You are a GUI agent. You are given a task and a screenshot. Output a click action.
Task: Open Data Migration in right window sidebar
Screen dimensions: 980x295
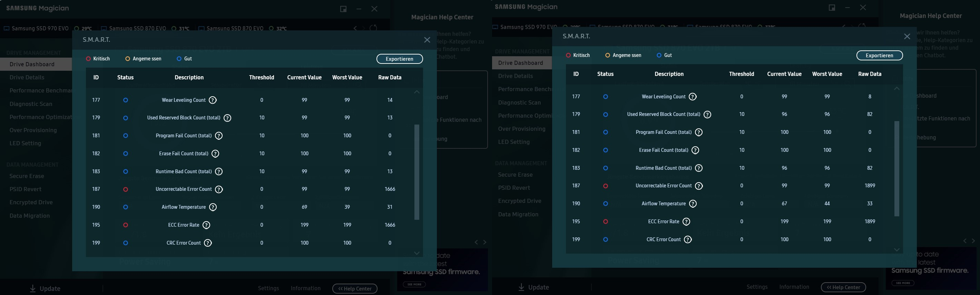pos(518,214)
